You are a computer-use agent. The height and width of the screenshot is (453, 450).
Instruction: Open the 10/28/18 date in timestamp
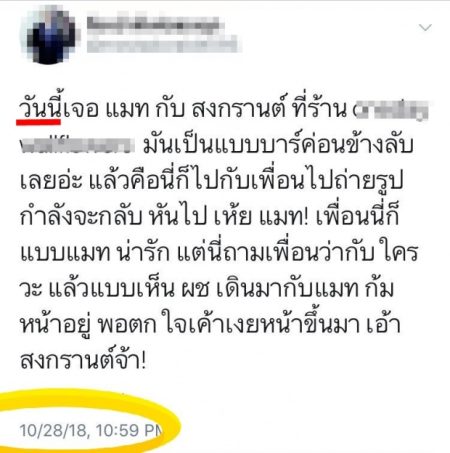pos(54,430)
